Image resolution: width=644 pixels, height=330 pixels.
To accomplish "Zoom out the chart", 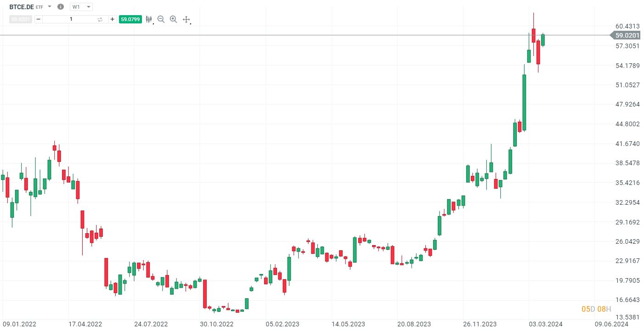I will (161, 19).
